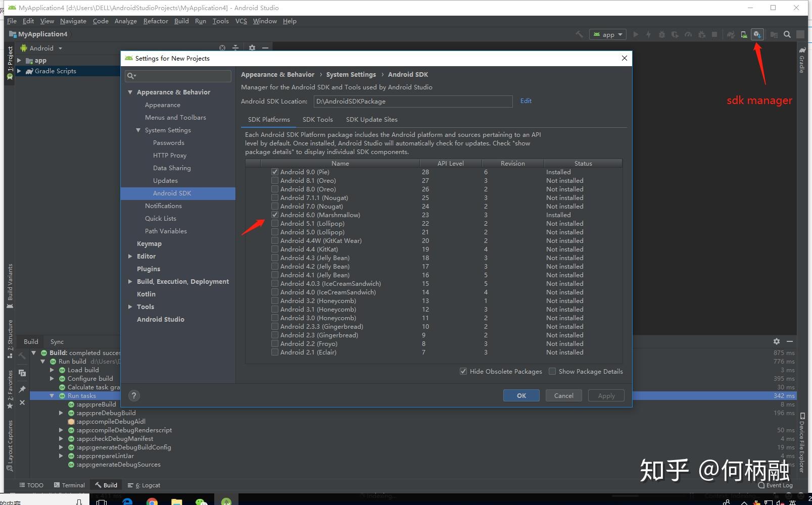Image resolution: width=812 pixels, height=505 pixels.
Task: Open the Project Structure toolbar icon
Action: point(774,34)
